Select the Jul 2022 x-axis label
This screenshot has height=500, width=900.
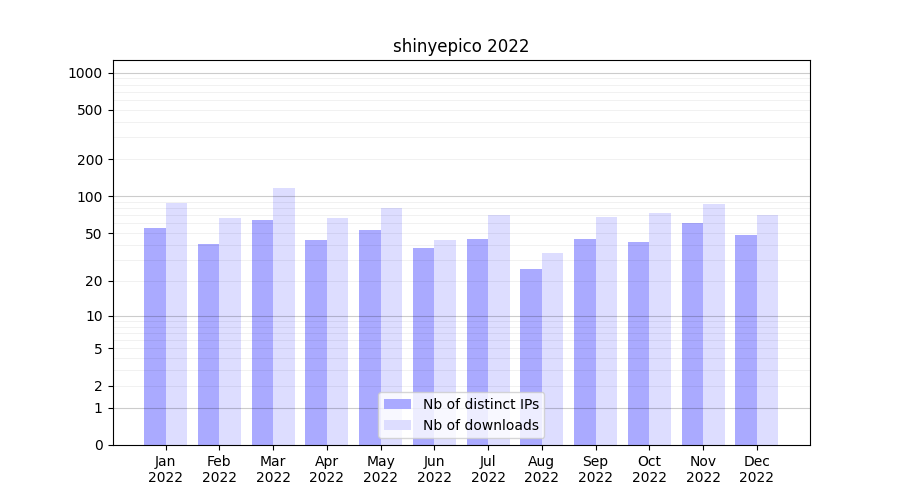[x=488, y=469]
